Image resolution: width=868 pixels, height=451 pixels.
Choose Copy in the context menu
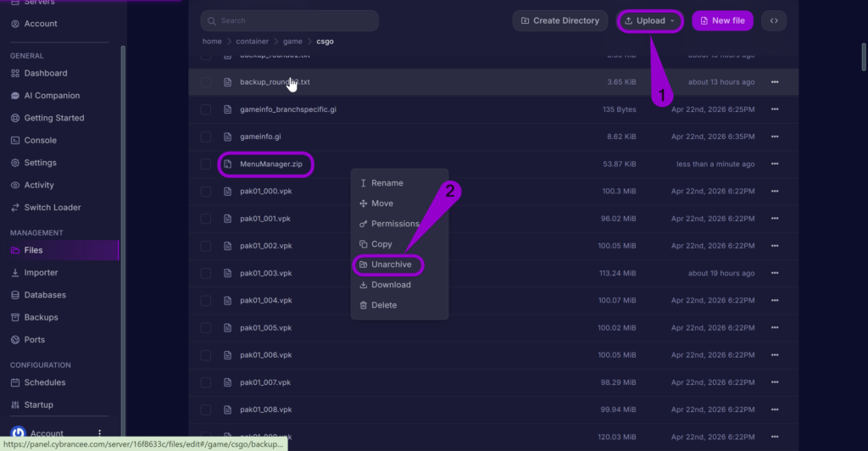click(399, 244)
